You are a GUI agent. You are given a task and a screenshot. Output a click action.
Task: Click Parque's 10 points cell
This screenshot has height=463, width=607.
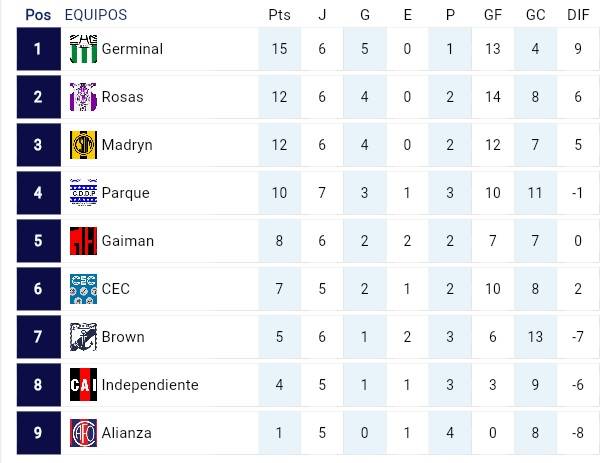pos(280,193)
